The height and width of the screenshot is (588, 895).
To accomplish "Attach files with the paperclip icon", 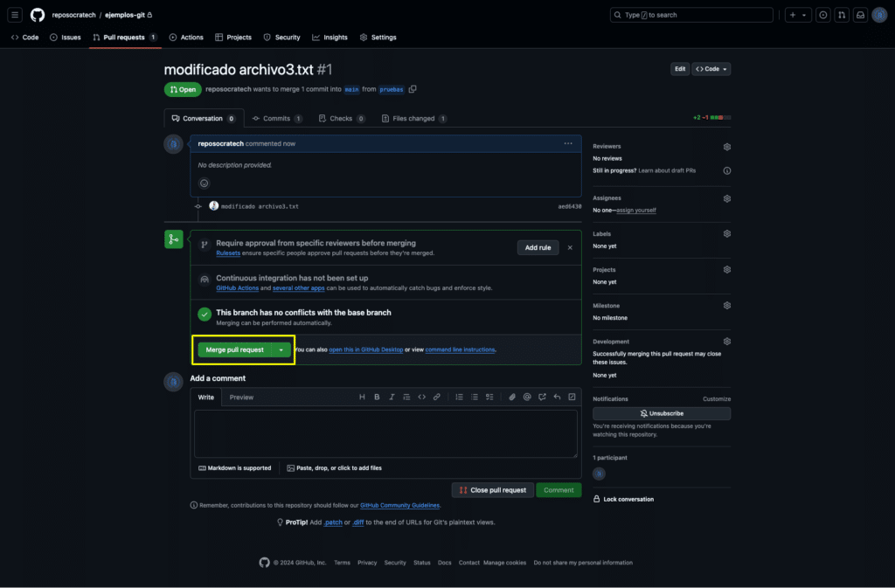I will (x=512, y=397).
